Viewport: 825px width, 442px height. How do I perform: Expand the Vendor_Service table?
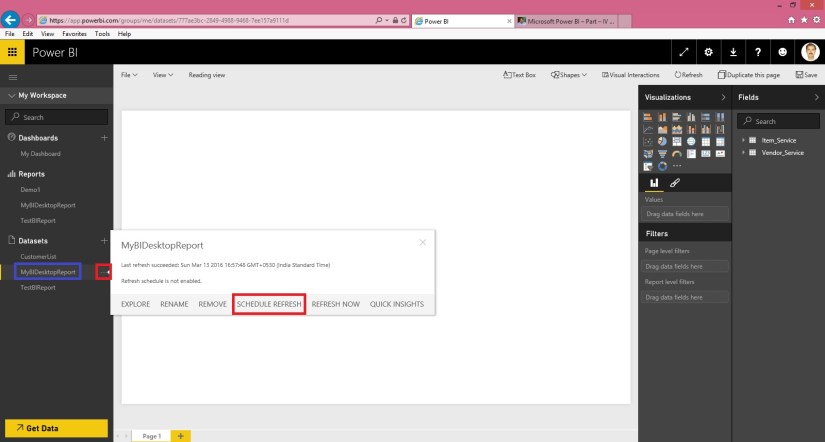(743, 153)
